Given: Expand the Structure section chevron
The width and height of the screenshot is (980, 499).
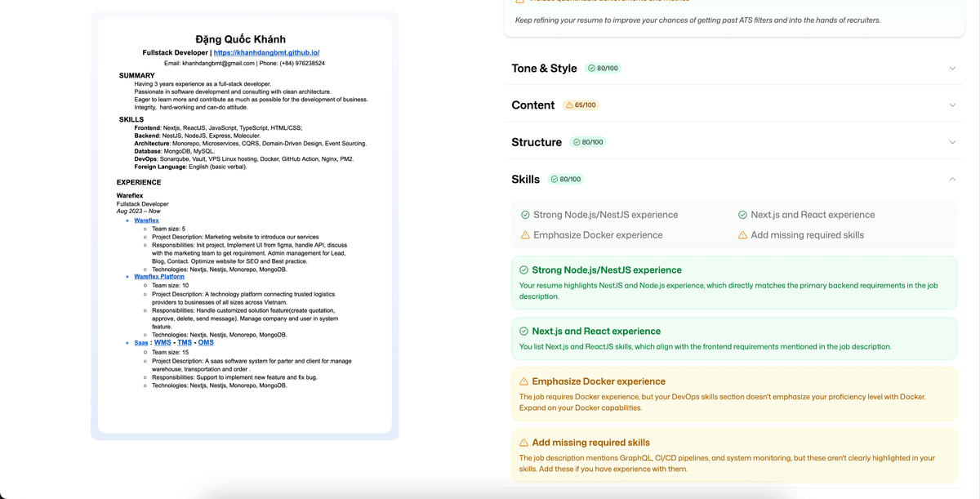Looking at the screenshot, I should click(x=952, y=142).
